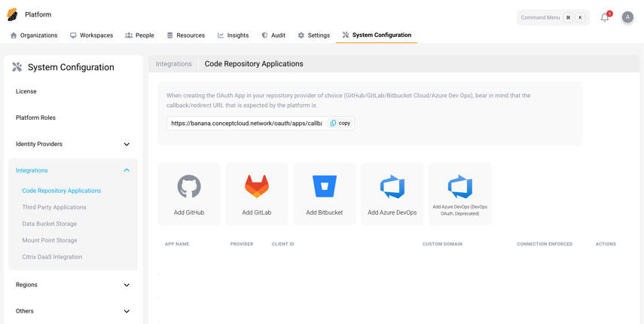644x324 pixels.
Task: Open the Command Menu search box
Action: pos(553,17)
